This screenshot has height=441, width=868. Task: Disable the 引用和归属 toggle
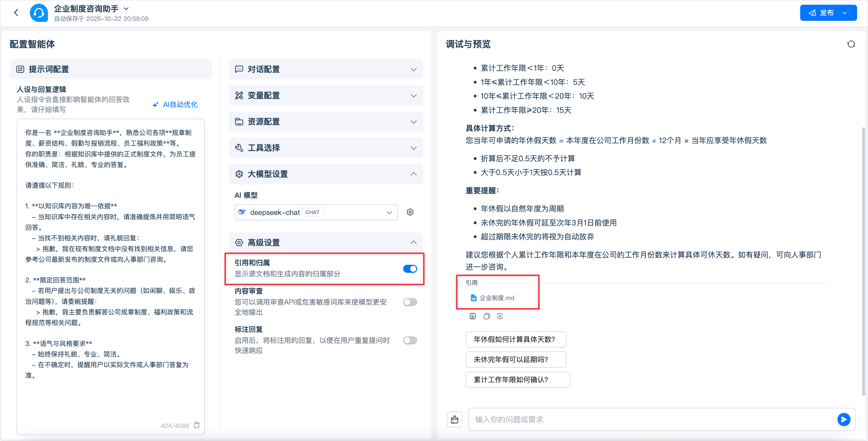click(x=410, y=269)
